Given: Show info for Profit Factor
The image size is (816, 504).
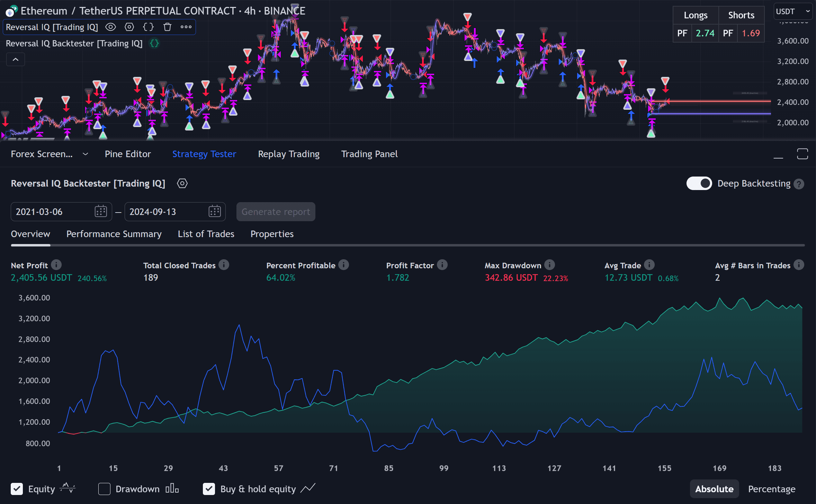Looking at the screenshot, I should point(442,265).
